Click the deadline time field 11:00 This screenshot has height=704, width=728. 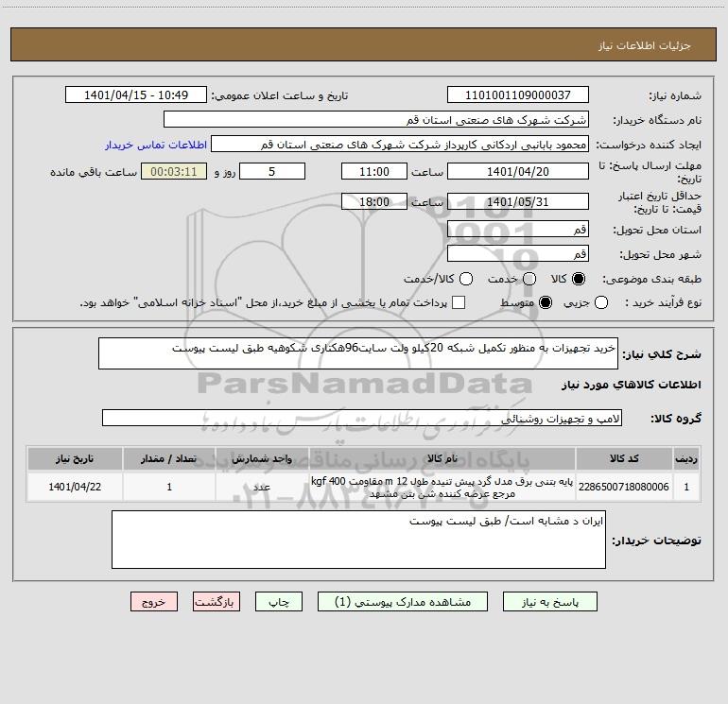point(374,172)
